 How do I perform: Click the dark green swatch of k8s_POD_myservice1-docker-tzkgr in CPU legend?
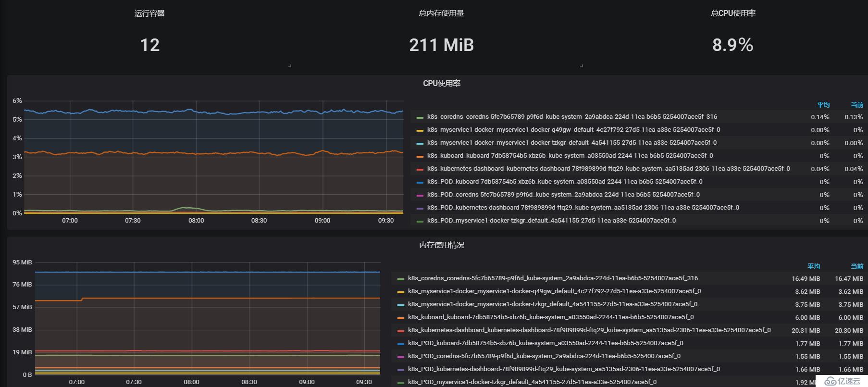point(420,221)
